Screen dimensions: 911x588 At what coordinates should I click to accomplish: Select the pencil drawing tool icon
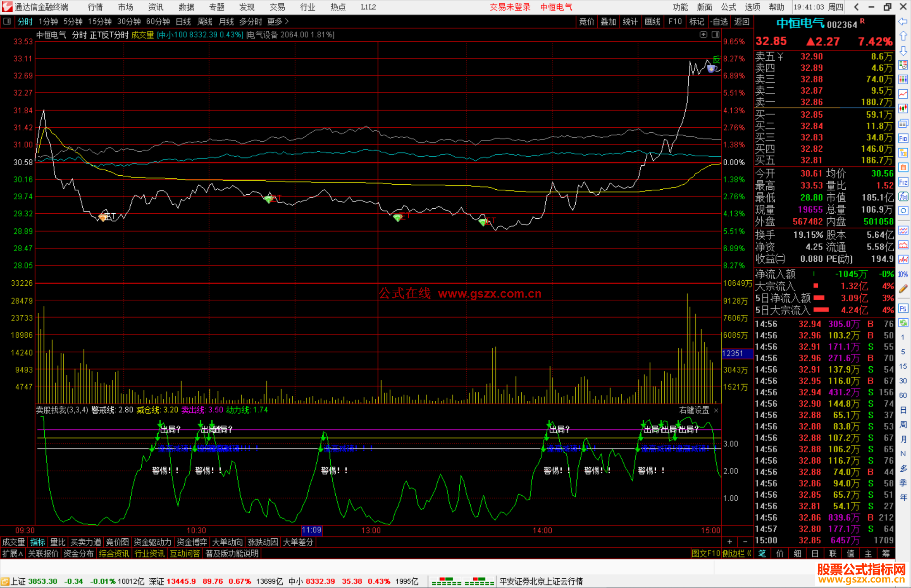(903, 289)
